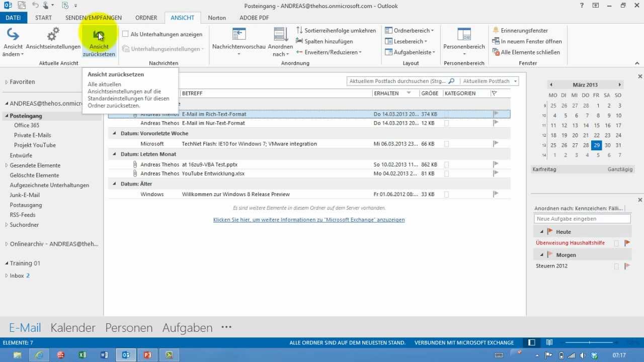Image resolution: width=644 pixels, height=362 pixels.
Task: Click Spalten hinzufügen
Action: (x=325, y=41)
